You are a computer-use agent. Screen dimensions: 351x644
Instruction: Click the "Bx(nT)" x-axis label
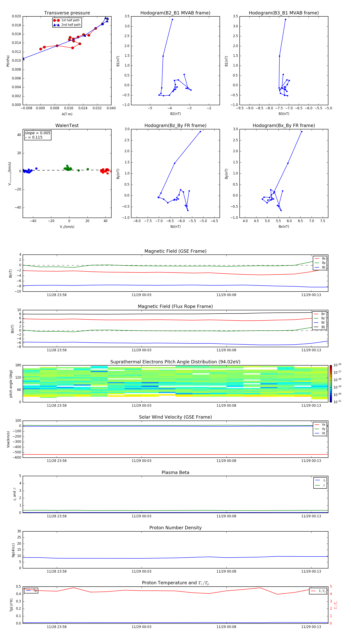pos(284,227)
